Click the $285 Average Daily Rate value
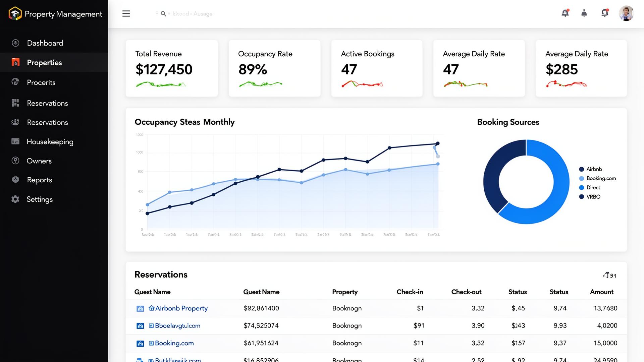This screenshot has width=644, height=362. pos(561,69)
